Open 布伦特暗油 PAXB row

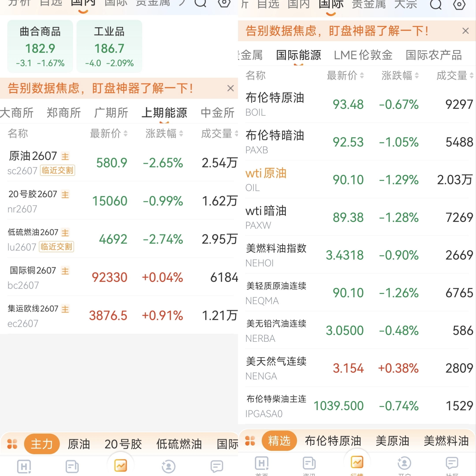click(x=357, y=142)
